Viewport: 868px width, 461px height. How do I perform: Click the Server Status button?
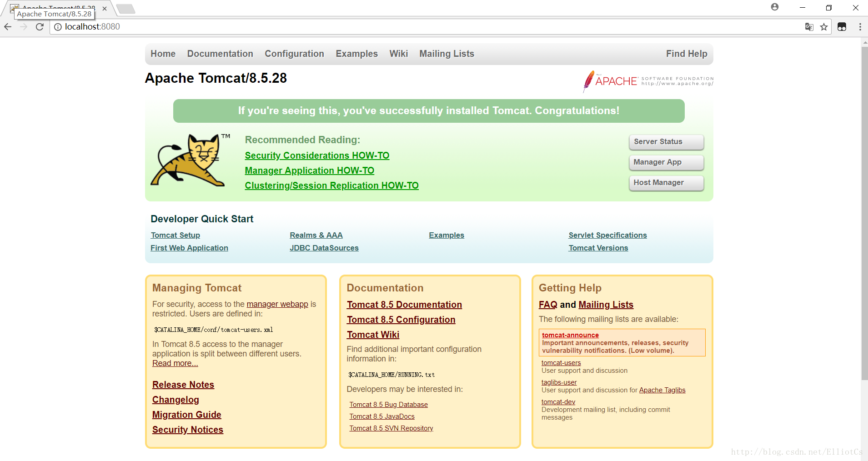tap(667, 142)
